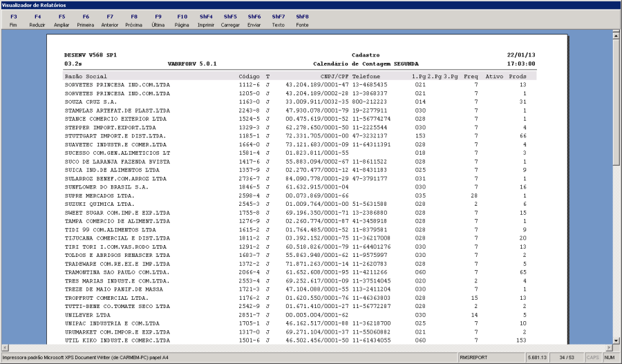Select the SOUZA CRUZ S.A. row
The width and height of the screenshot is (622, 364).
[296, 102]
